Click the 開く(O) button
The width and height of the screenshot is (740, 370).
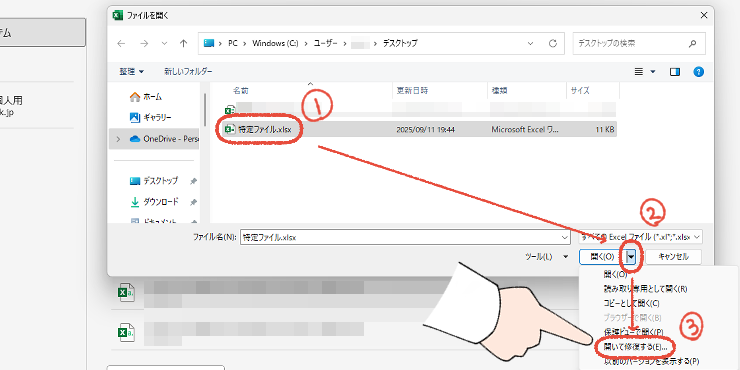coord(602,257)
